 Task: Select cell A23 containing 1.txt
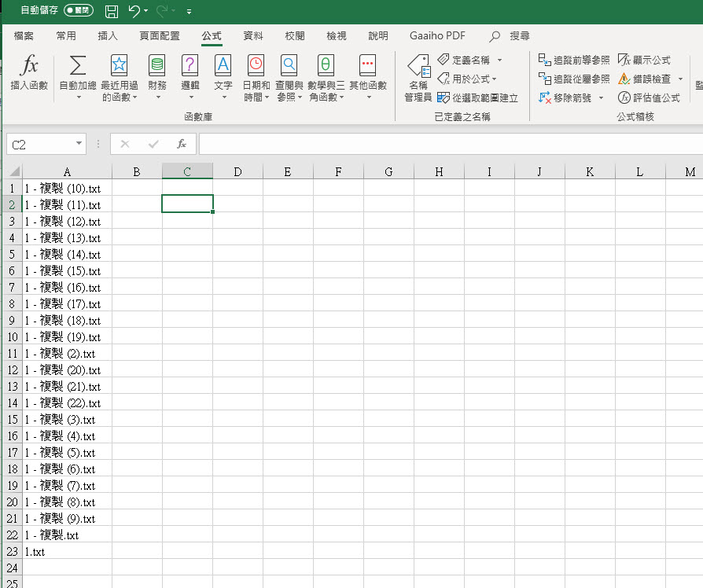67,551
